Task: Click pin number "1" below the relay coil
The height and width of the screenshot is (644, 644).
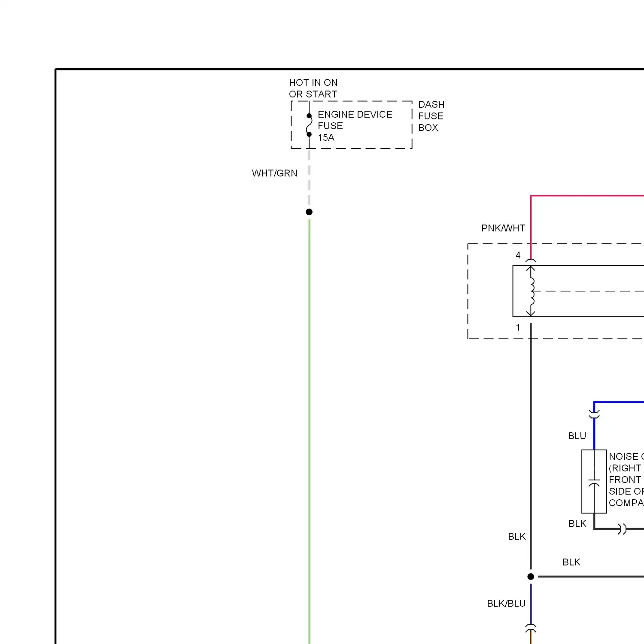Action: 518,328
